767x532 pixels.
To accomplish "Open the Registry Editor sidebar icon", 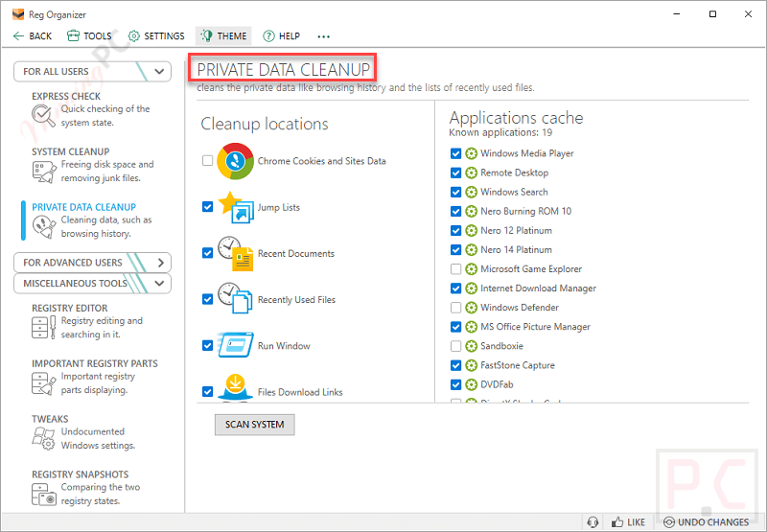I will click(43, 328).
